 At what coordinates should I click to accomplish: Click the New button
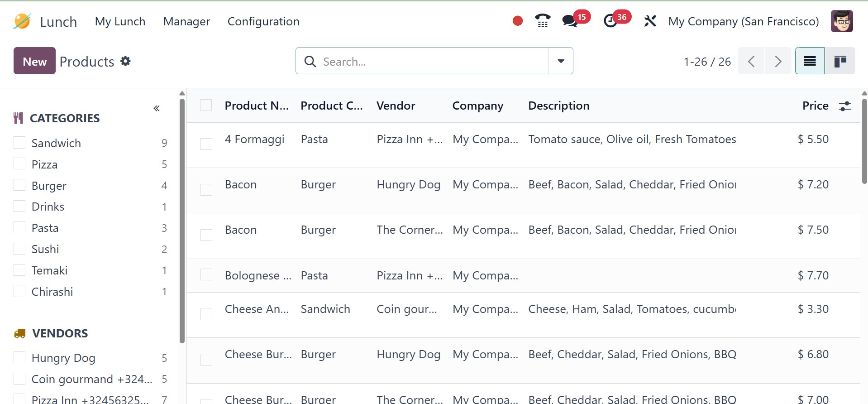tap(34, 61)
